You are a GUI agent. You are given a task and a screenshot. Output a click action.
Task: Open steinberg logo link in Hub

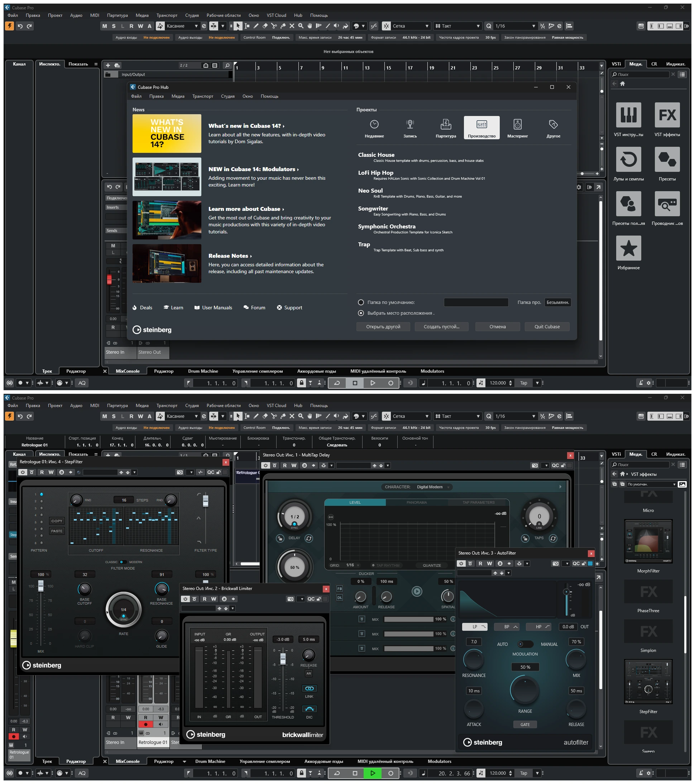152,330
